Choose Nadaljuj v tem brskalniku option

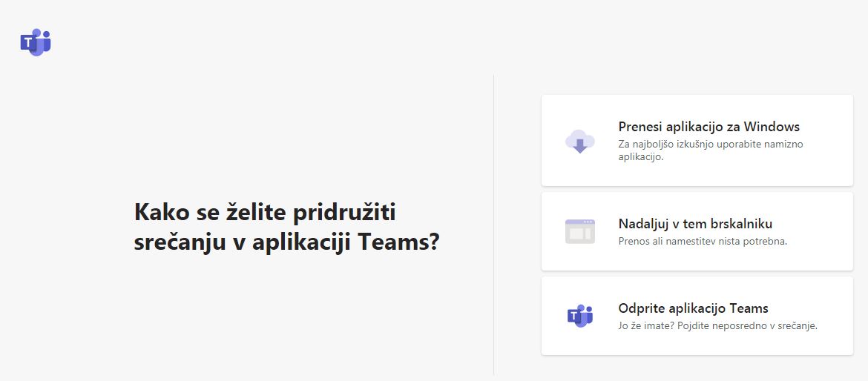tap(697, 231)
